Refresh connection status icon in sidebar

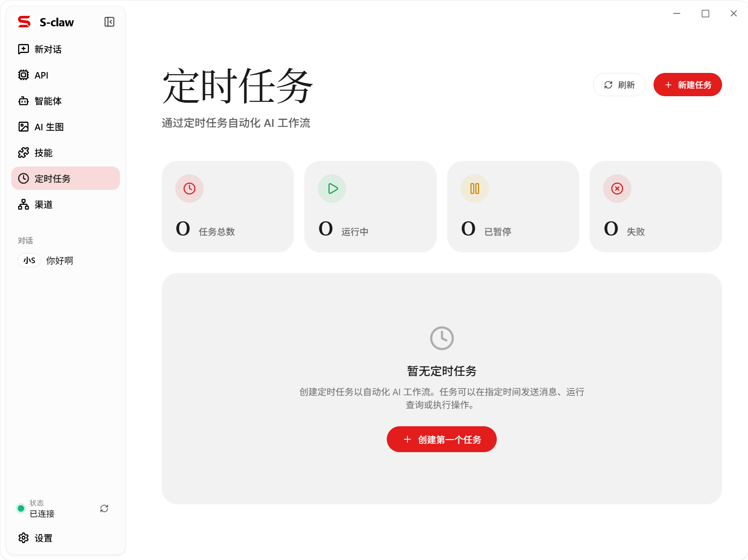point(104,509)
